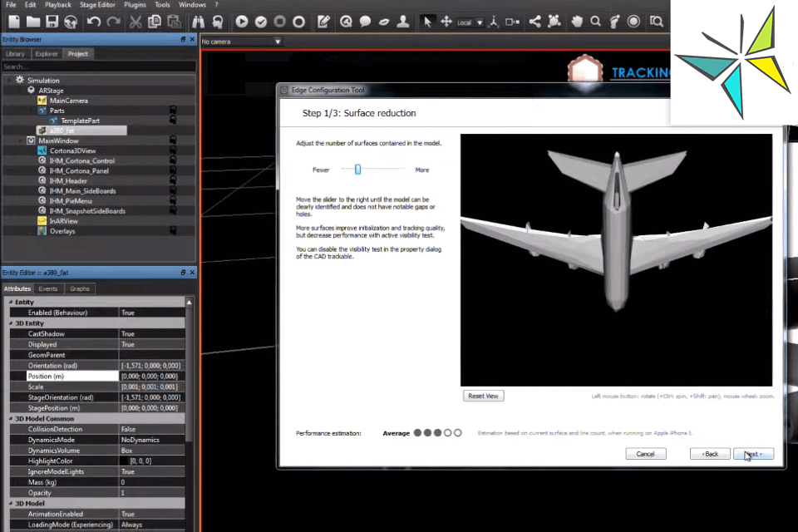The image size is (798, 532).
Task: Click the pencil edit icon
Action: point(323,22)
